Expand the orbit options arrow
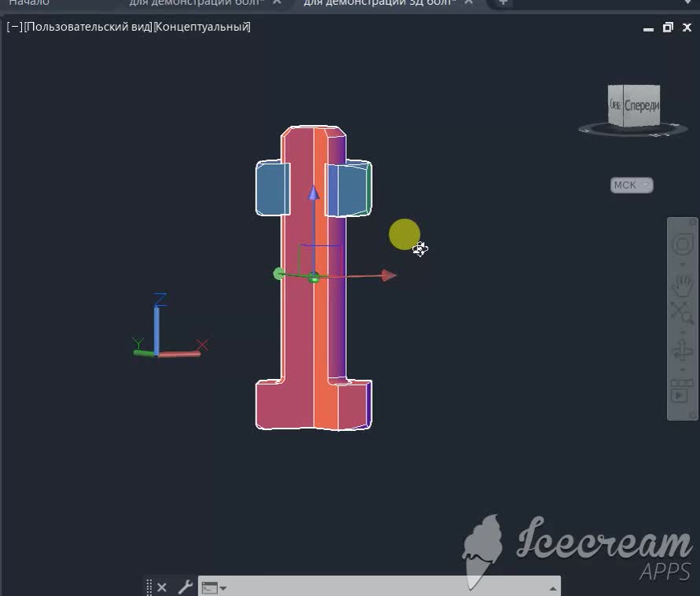 coord(682,370)
